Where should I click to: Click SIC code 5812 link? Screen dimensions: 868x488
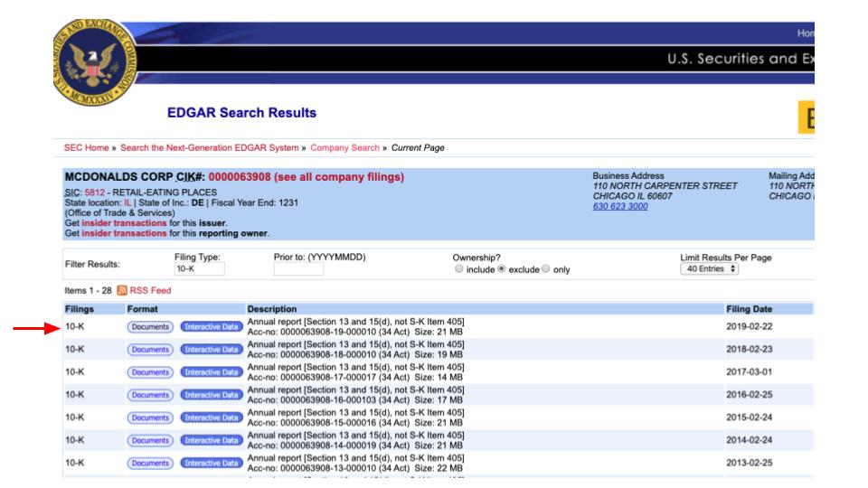tap(95, 192)
